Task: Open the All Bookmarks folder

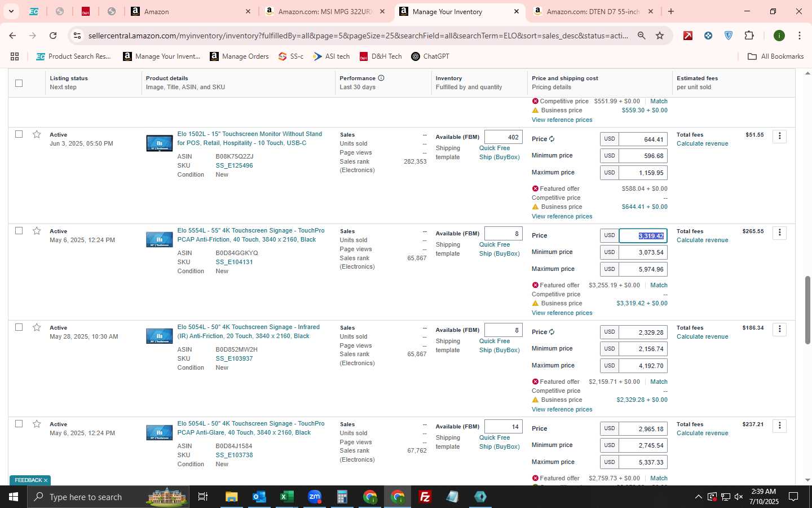Action: pos(775,56)
